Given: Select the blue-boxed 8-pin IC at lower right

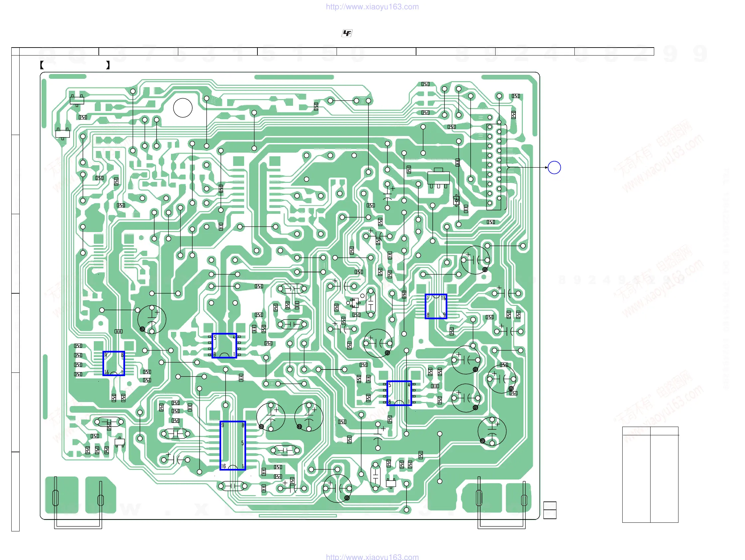Looking at the screenshot, I should [x=399, y=393].
